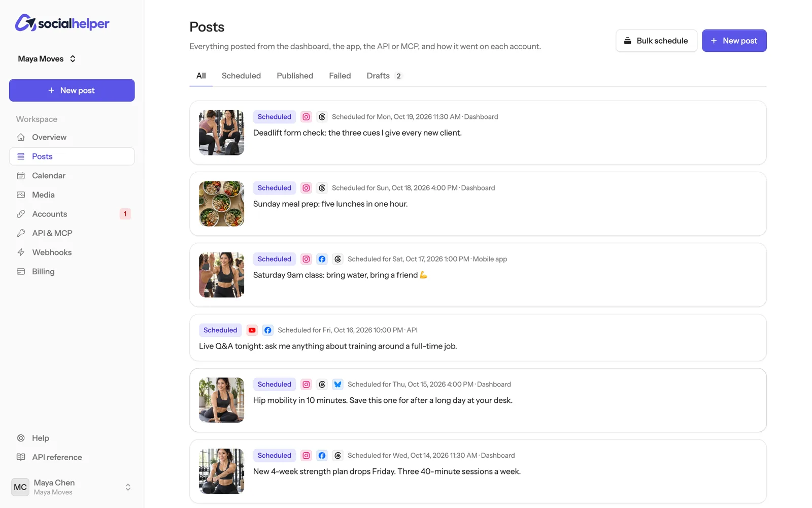Click the Help lifebuoy icon
812x508 pixels.
click(x=21, y=438)
